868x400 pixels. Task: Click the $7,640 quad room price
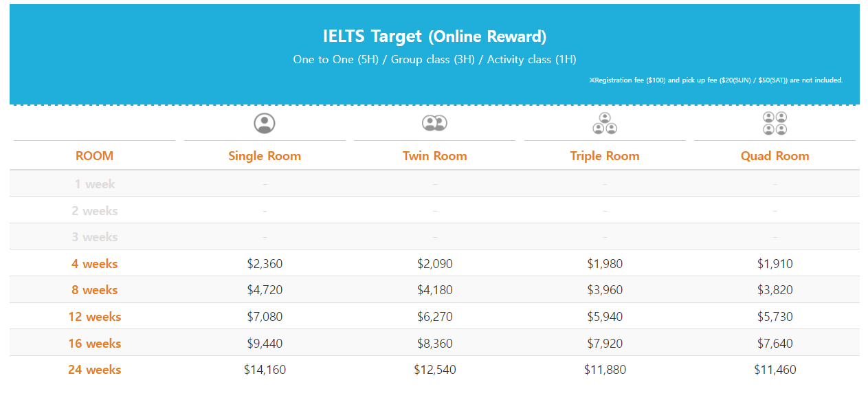(775, 344)
